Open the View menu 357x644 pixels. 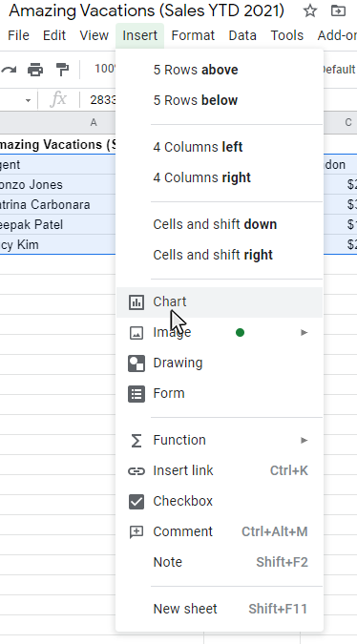click(94, 35)
